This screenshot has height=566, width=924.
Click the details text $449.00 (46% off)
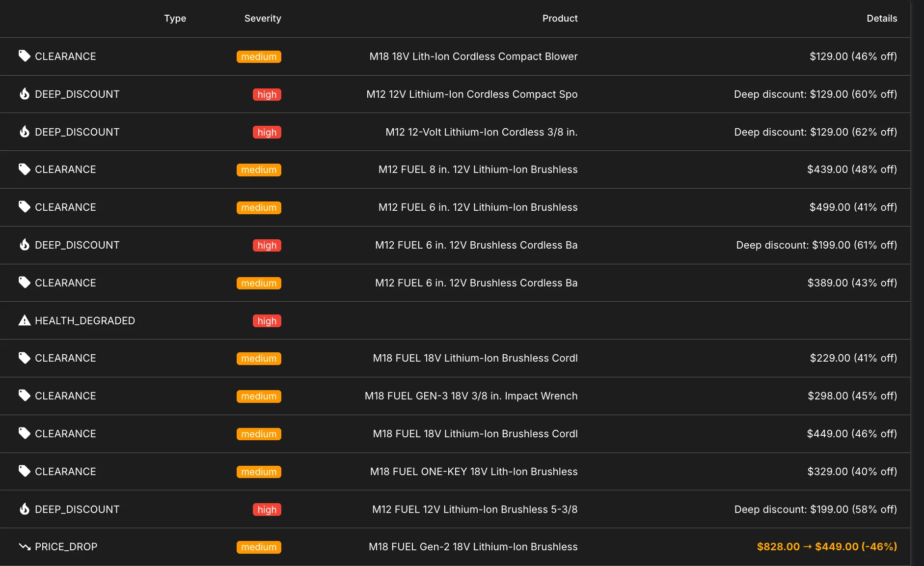coord(852,434)
